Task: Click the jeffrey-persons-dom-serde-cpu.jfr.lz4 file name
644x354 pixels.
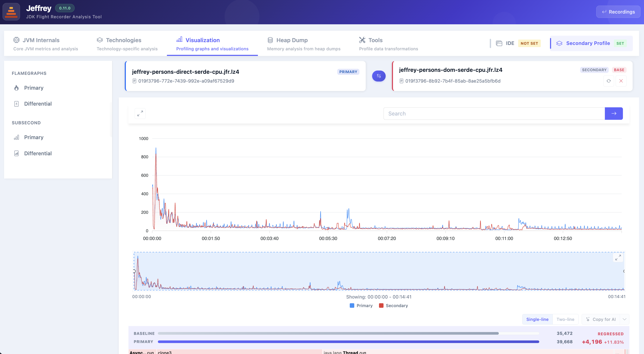Action: tap(450, 70)
